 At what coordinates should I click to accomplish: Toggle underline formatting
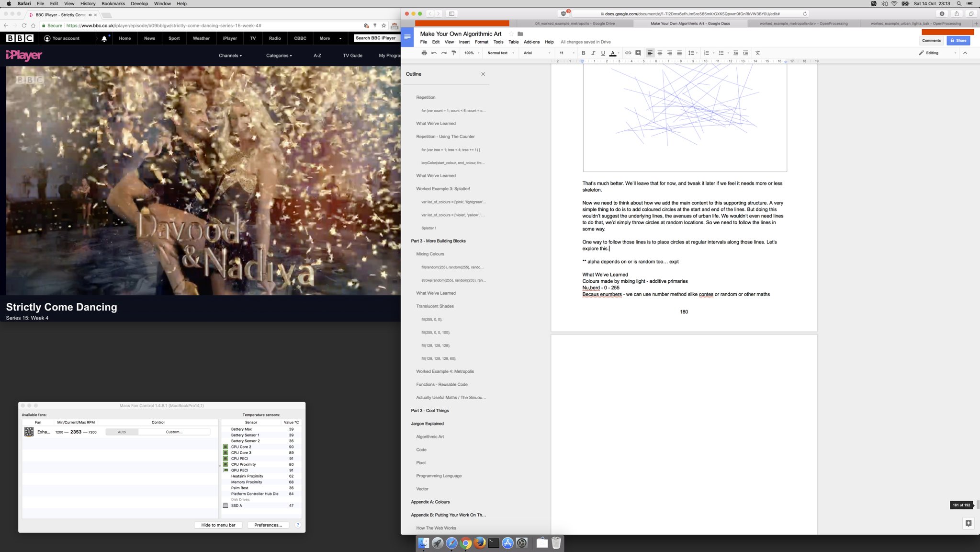[603, 53]
